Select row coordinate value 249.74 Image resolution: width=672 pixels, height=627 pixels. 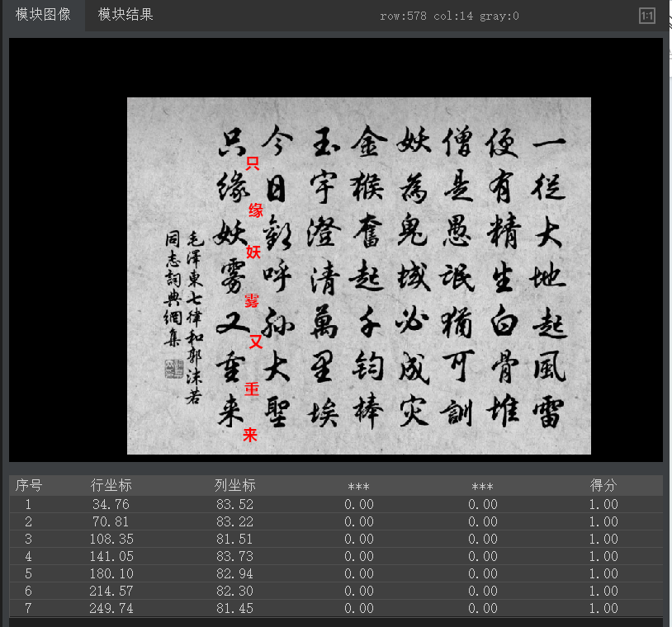[111, 608]
